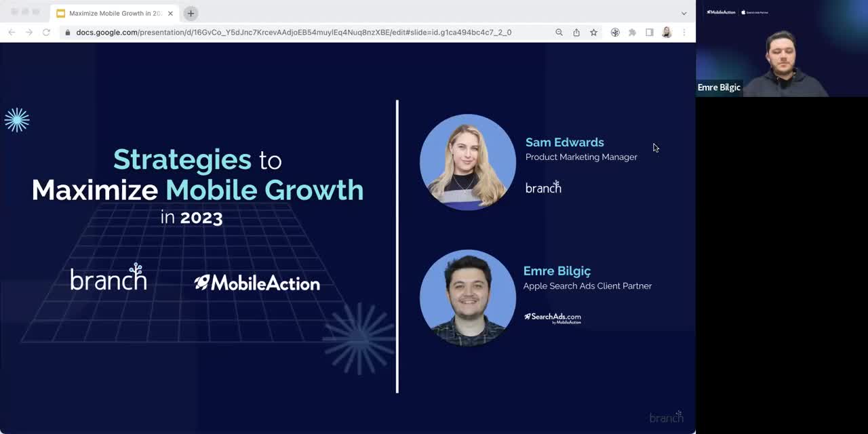This screenshot has height=434, width=868.
Task: Reload the presentation page
Action: point(46,32)
